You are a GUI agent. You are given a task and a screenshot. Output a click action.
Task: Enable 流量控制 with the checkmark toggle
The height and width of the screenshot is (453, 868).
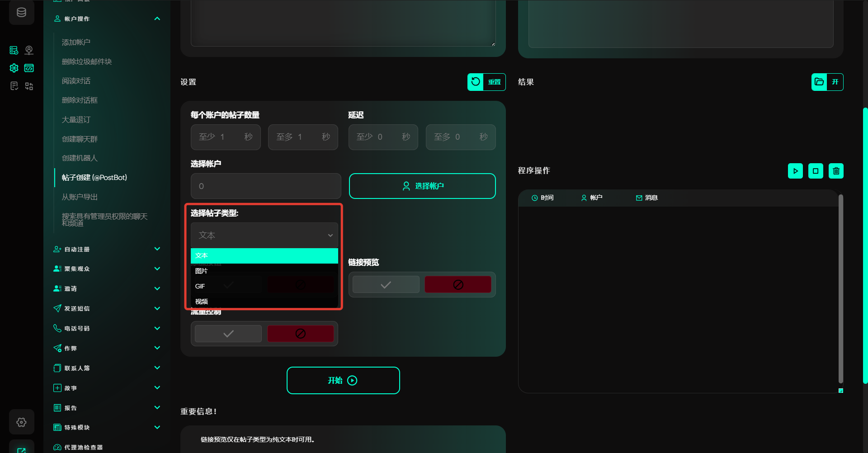pyautogui.click(x=228, y=334)
